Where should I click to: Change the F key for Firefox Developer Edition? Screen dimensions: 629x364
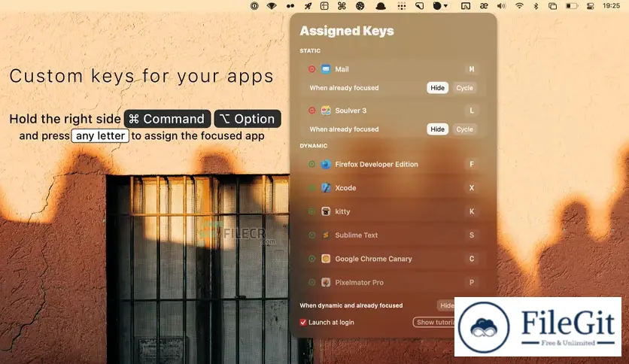tap(472, 164)
